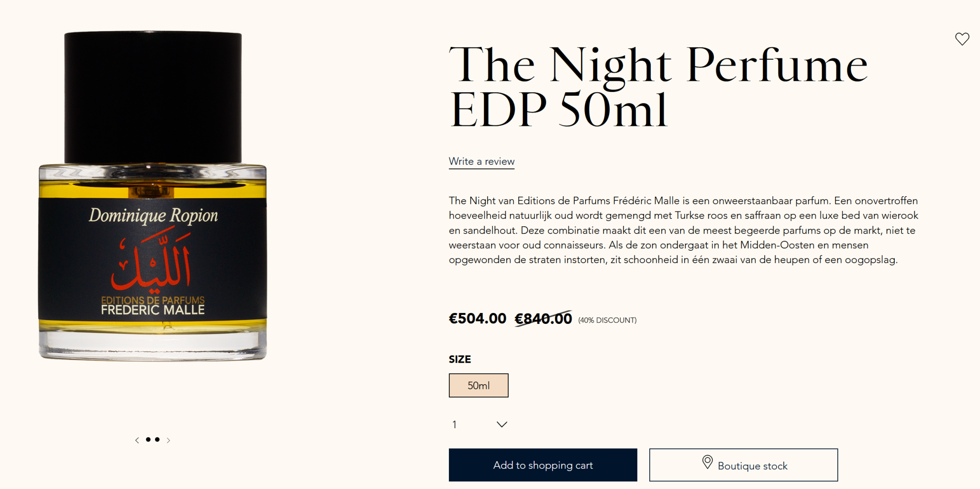Select the 50ml size option
Image resolution: width=980 pixels, height=489 pixels.
pos(479,386)
